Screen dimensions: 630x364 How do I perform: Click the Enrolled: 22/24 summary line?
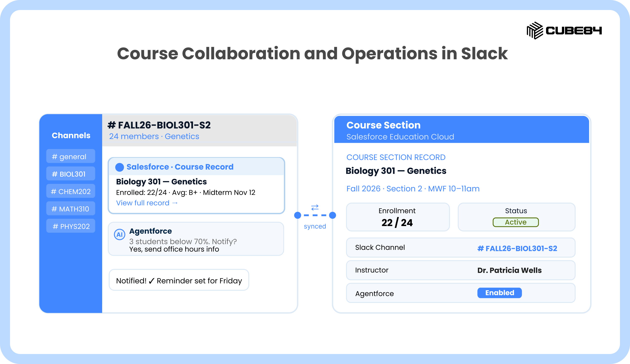coord(185,192)
